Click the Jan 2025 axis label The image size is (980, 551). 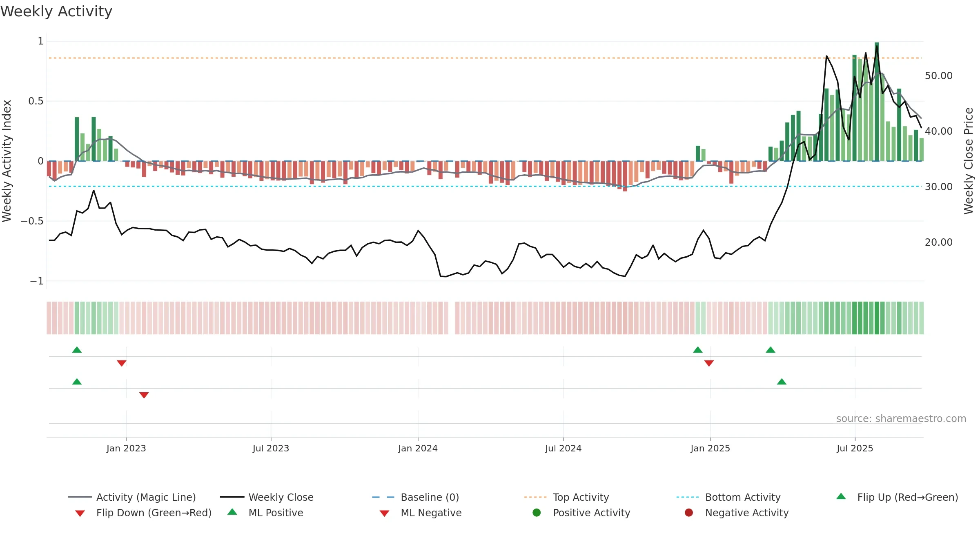click(x=710, y=448)
